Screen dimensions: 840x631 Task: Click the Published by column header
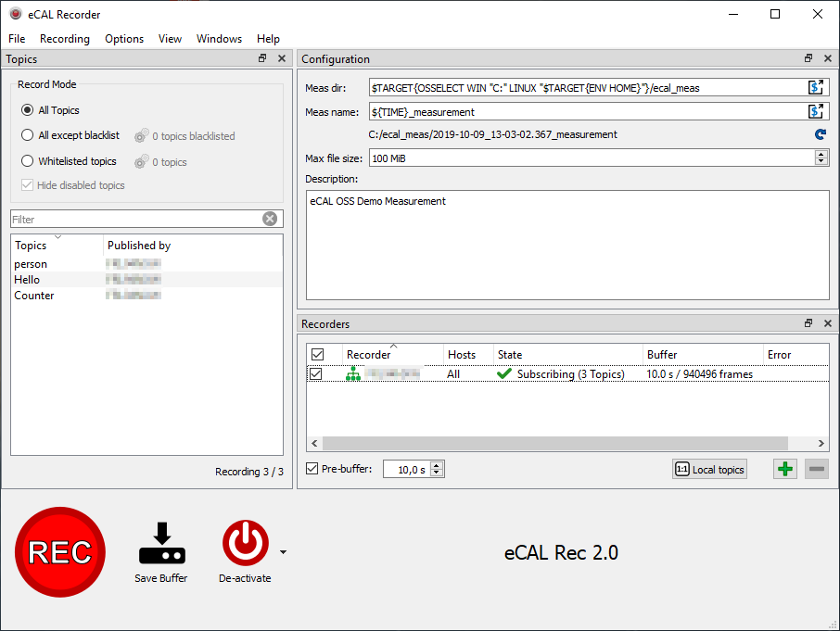point(193,246)
